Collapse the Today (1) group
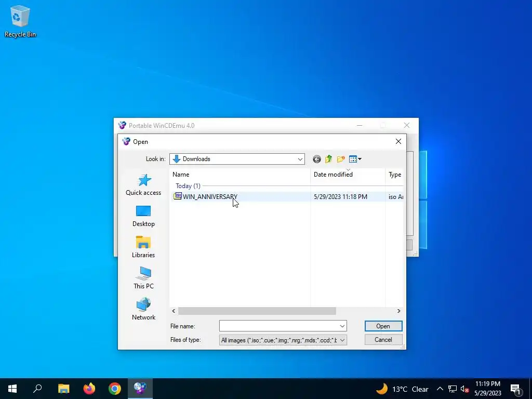532x399 pixels. [x=188, y=186]
